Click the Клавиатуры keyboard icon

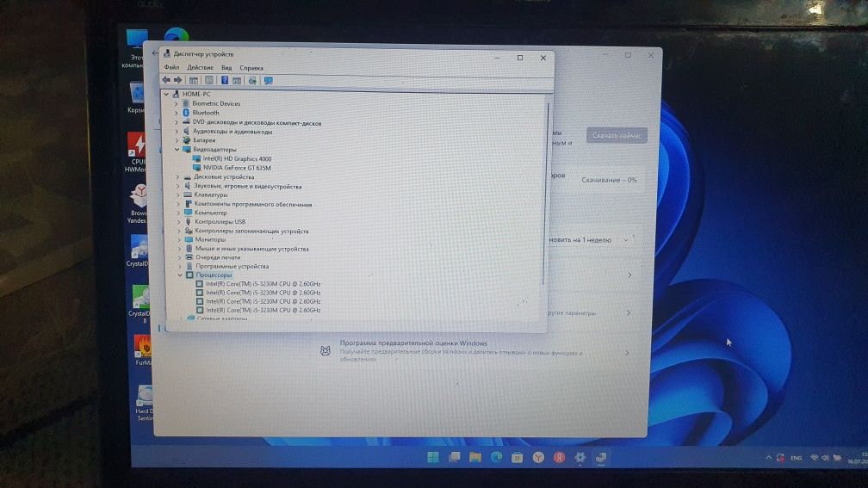(188, 195)
